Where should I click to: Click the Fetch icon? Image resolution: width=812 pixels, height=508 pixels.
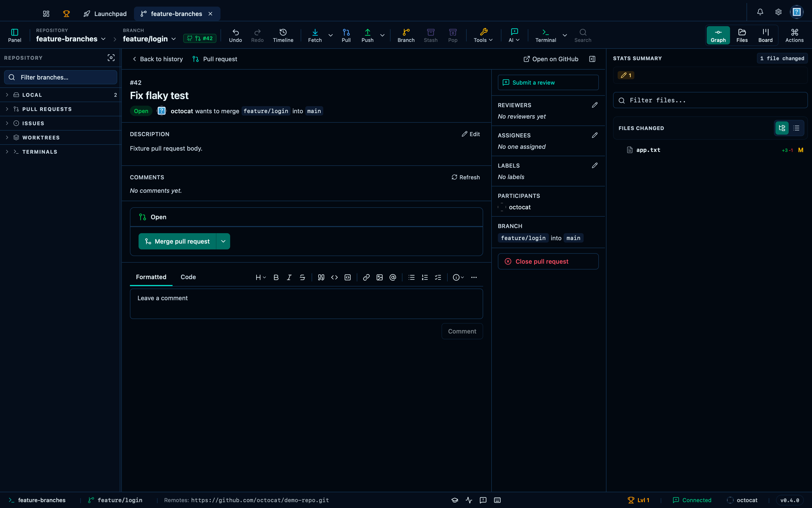(315, 35)
